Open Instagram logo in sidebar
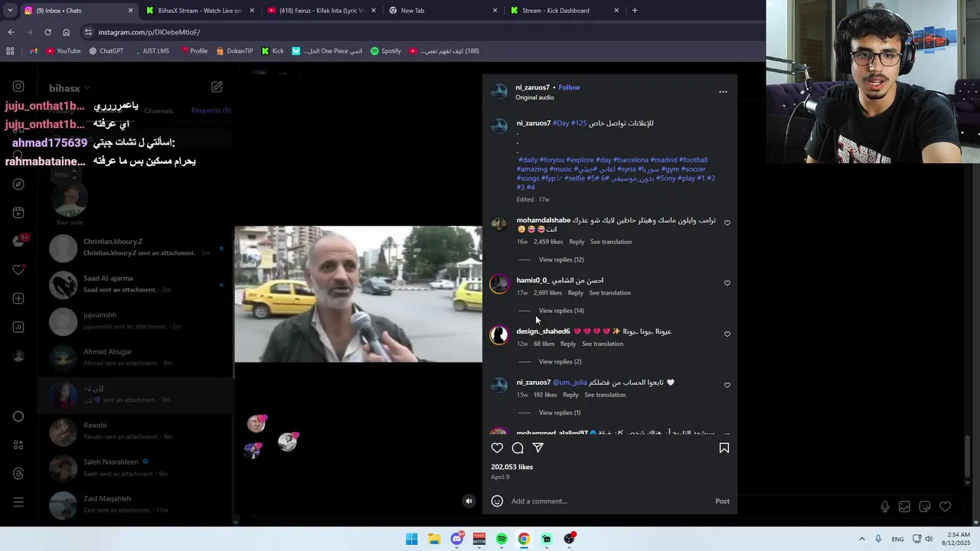Viewport: 980px width, 551px height. 18,86
